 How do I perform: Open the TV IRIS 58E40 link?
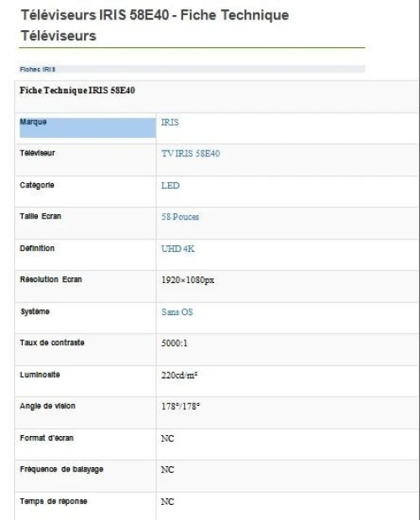[191, 154]
